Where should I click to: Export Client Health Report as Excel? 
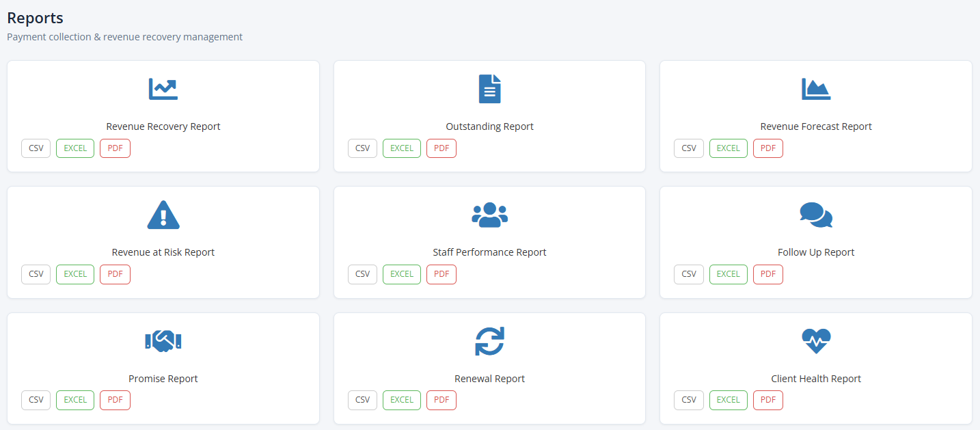click(x=729, y=401)
